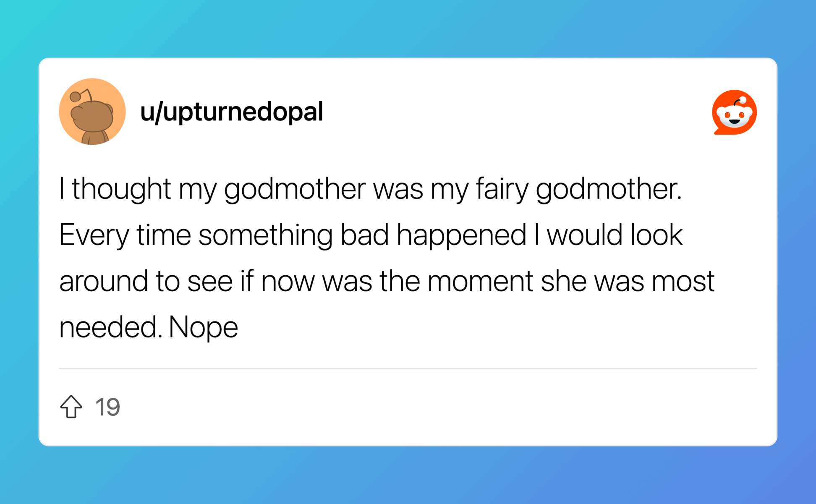Click the upvote arrow icon
The height and width of the screenshot is (504, 816).
(71, 406)
